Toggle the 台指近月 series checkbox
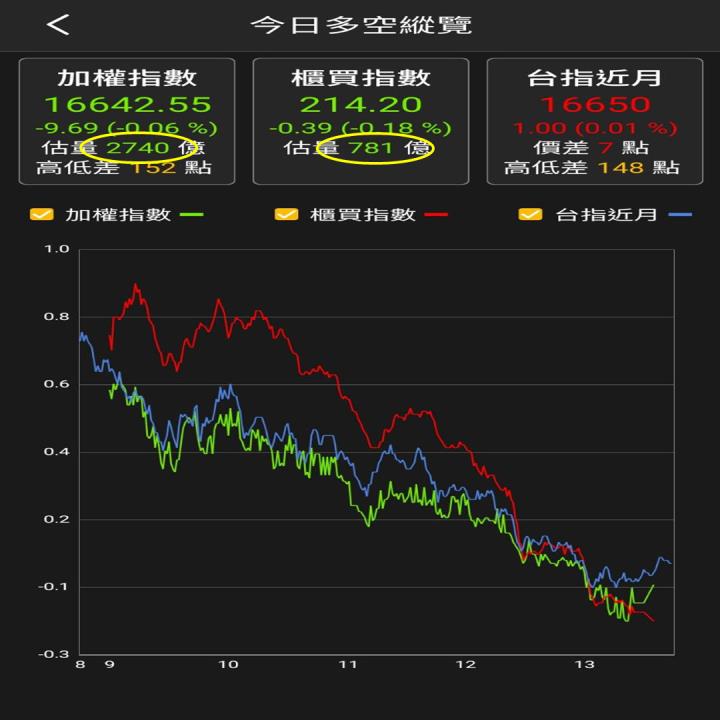This screenshot has width=720, height=720. click(x=530, y=214)
